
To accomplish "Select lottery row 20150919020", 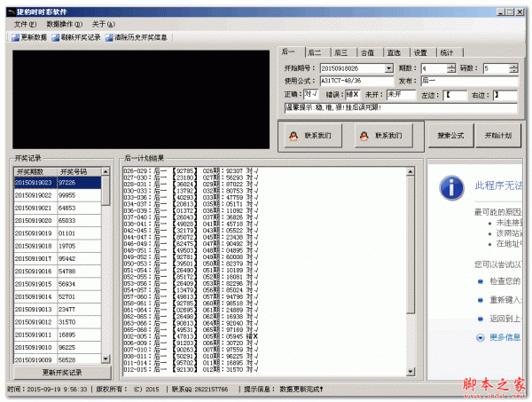I will pos(58,221).
